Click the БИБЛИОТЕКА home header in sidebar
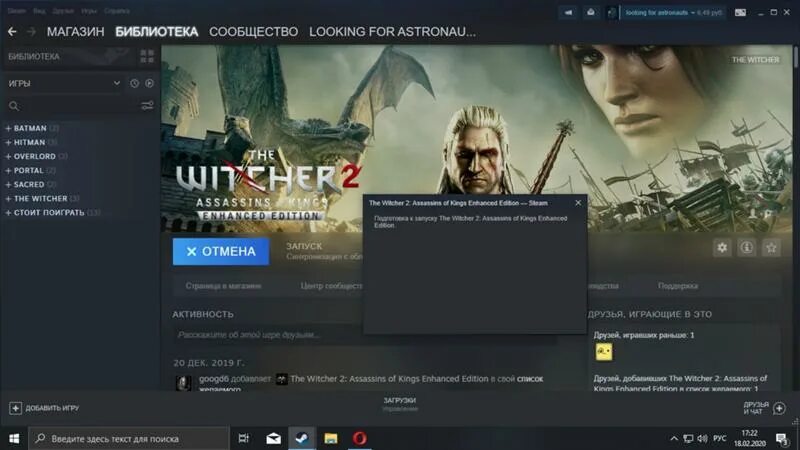 (34, 57)
